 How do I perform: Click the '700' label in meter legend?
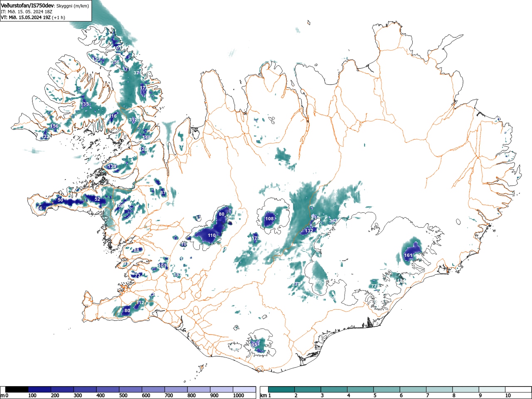click(169, 396)
